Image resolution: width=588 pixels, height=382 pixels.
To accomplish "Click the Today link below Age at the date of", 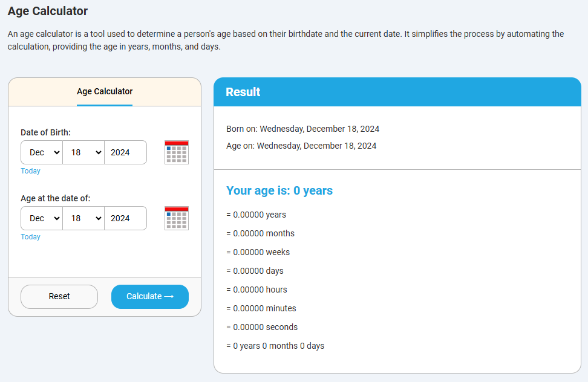I will [30, 237].
